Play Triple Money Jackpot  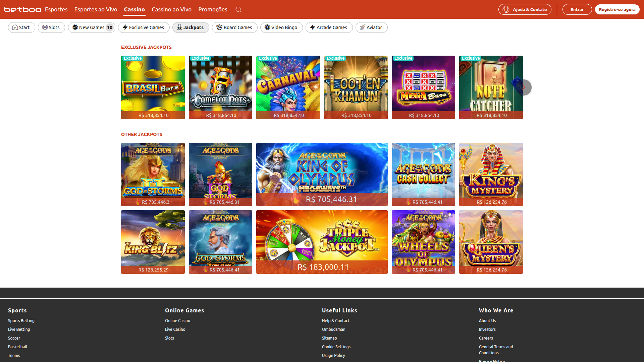coord(322,242)
